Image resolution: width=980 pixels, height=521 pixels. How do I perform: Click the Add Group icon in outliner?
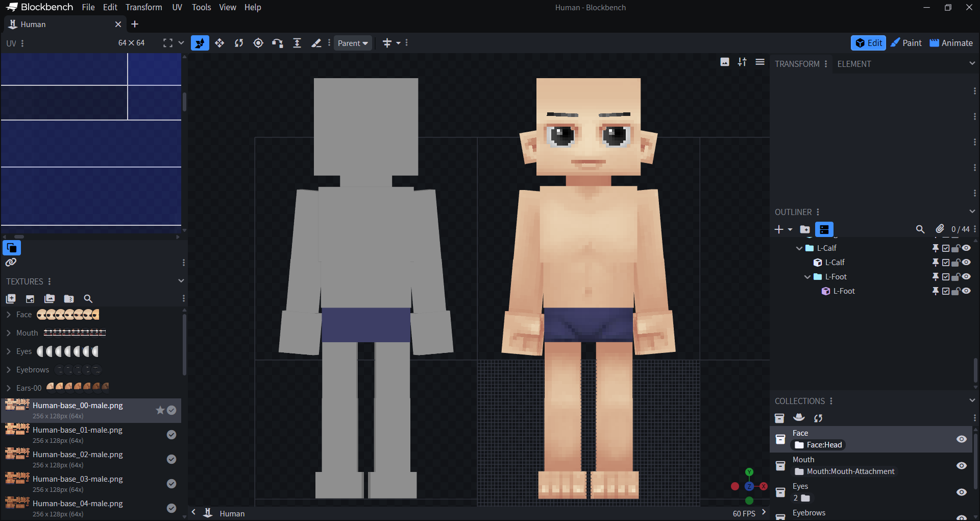[805, 229]
